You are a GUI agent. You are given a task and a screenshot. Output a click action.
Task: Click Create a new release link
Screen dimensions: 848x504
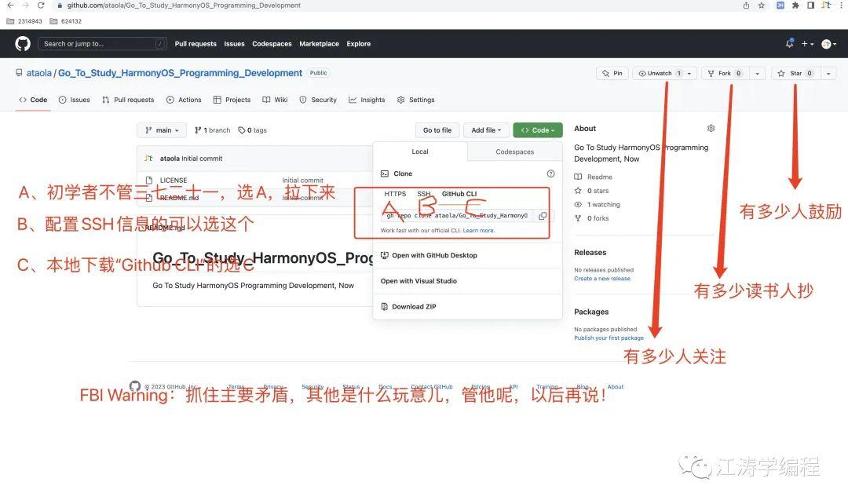click(602, 279)
